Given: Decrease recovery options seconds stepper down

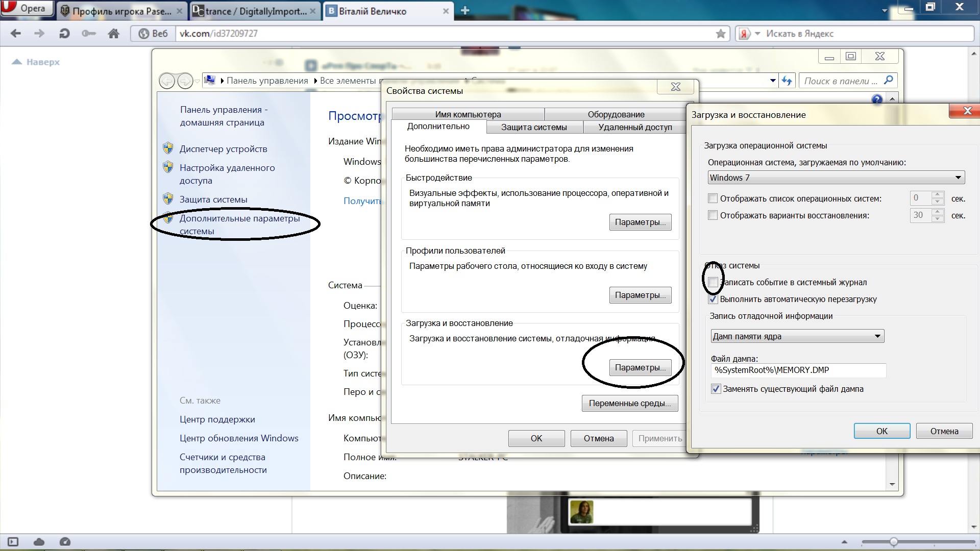Looking at the screenshot, I should [x=937, y=219].
